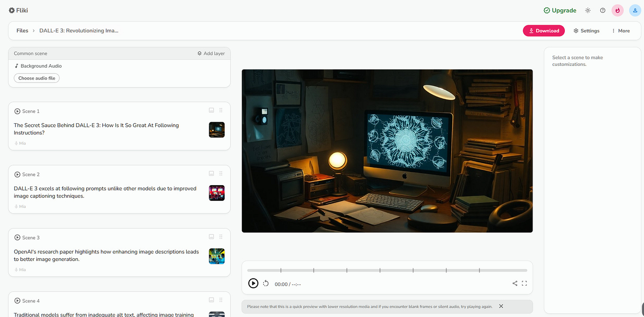644x317 pixels.
Task: Open Scene 1 desk image thumbnail
Action: 217,130
